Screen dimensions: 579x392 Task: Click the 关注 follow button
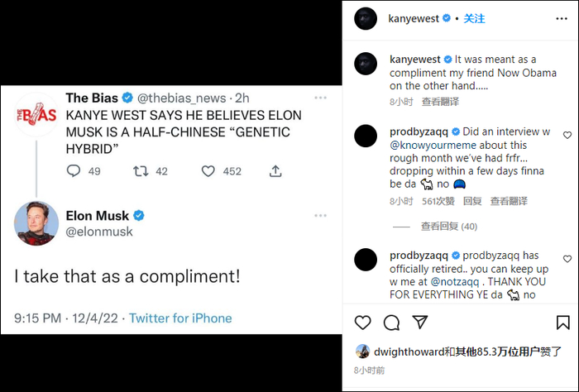tap(474, 18)
